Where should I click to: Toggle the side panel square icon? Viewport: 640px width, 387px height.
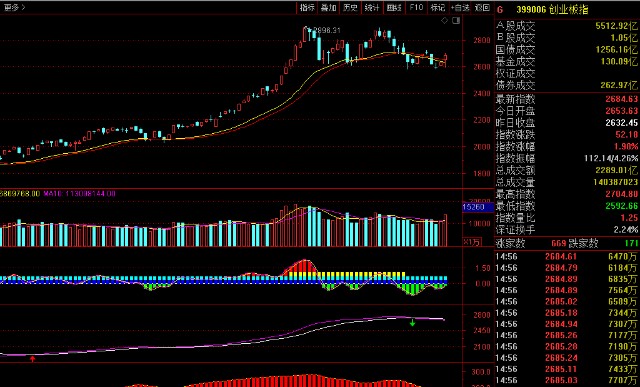pyautogui.click(x=456, y=20)
